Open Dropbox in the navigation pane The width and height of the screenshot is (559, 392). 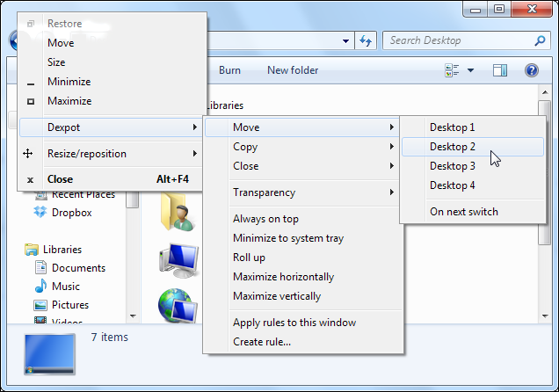point(72,213)
